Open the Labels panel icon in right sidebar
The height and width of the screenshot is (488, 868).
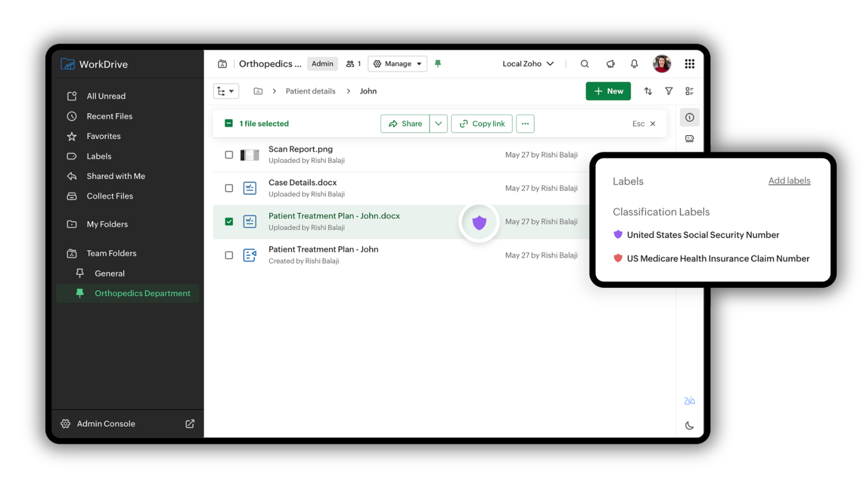point(690,139)
